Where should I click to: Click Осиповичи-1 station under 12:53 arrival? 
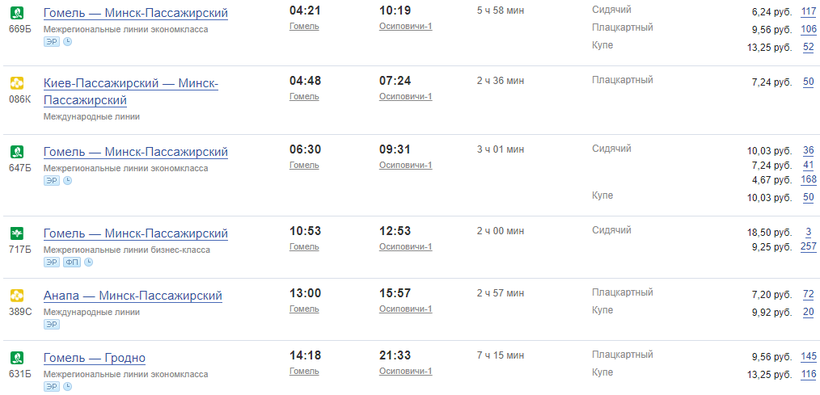406,247
